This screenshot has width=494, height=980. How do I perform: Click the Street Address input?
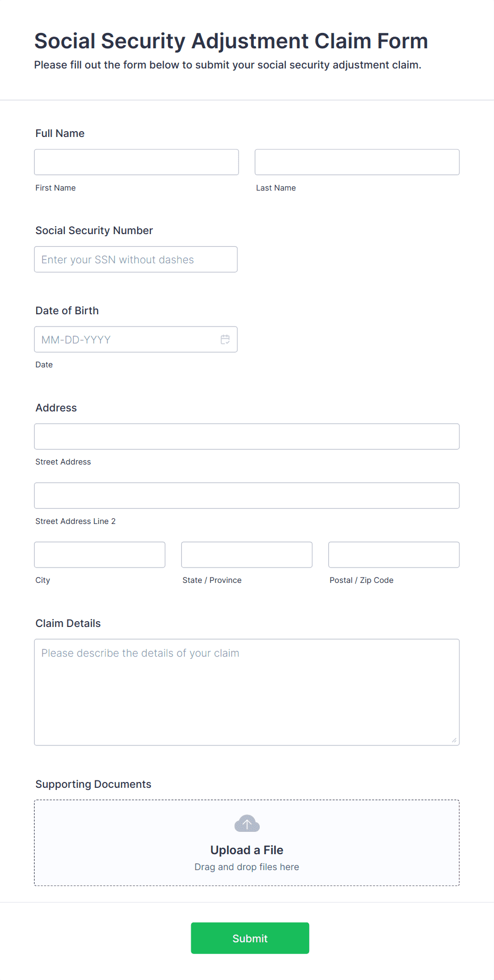pyautogui.click(x=247, y=436)
